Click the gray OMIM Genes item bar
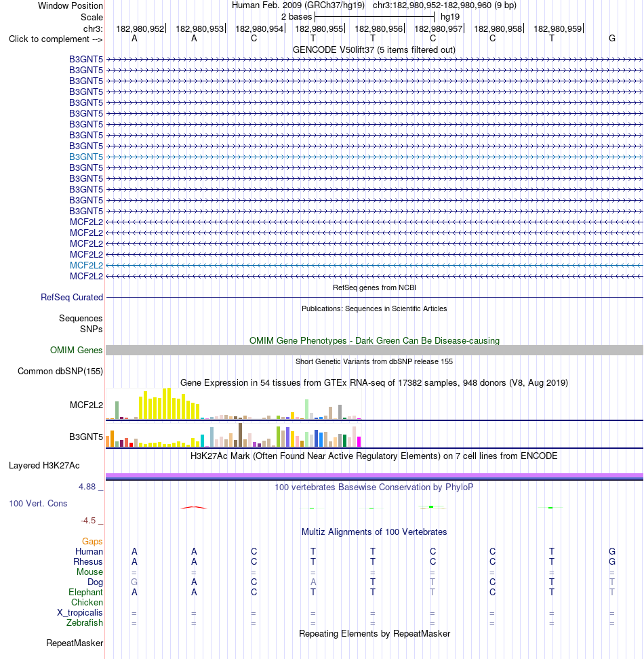This screenshot has height=659, width=644. pos(374,350)
